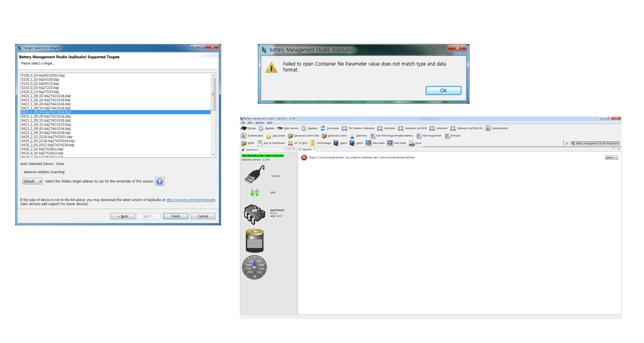Screen dimensions: 644x343
Task: Click the Back button in the wizard
Action: [x=123, y=216]
